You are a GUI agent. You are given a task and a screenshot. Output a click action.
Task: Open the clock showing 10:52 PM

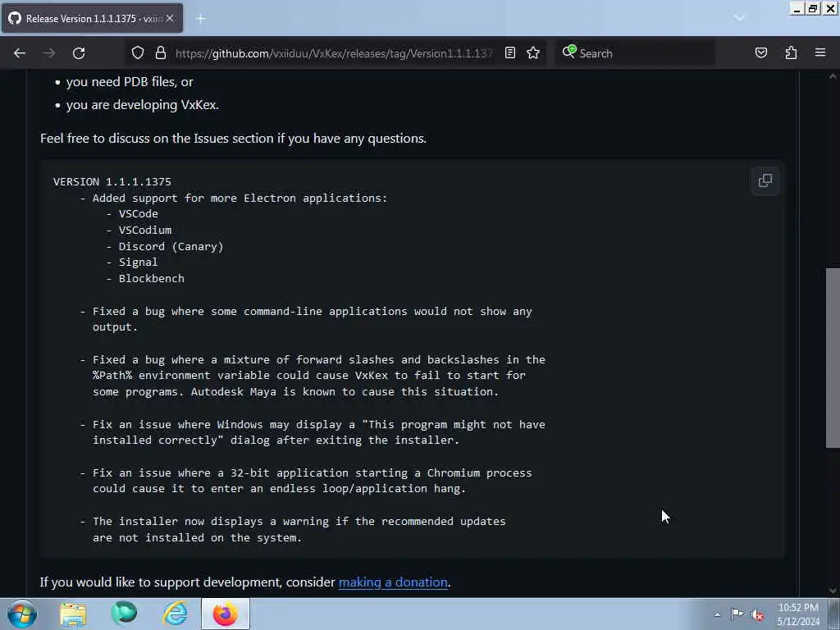[x=798, y=614]
